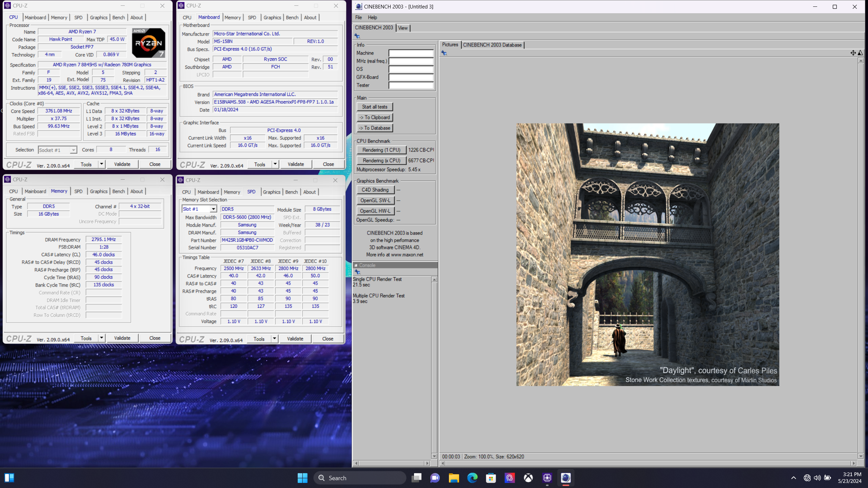
Task: Click To Clipboard button
Action: click(375, 117)
